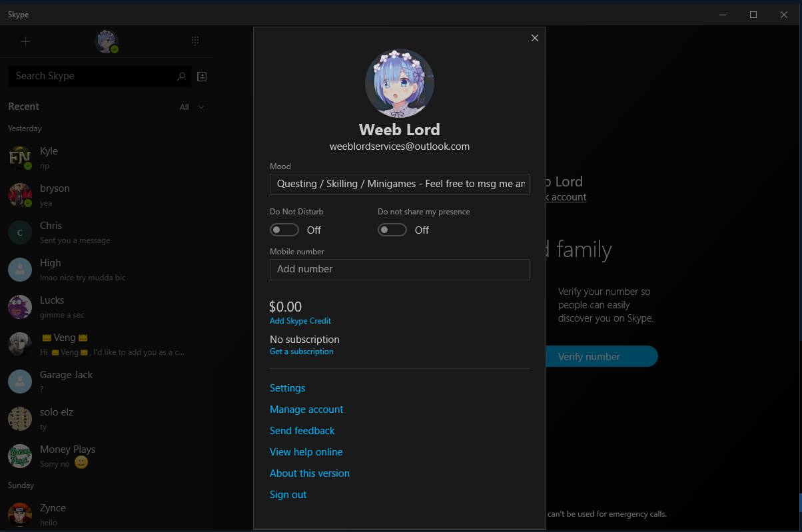Click solo elz's avatar
This screenshot has height=532, width=802.
[20, 419]
